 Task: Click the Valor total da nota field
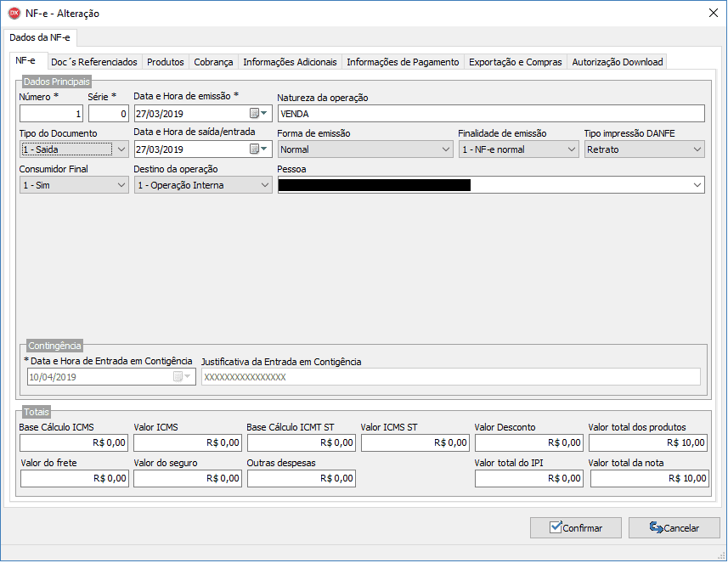click(x=650, y=479)
